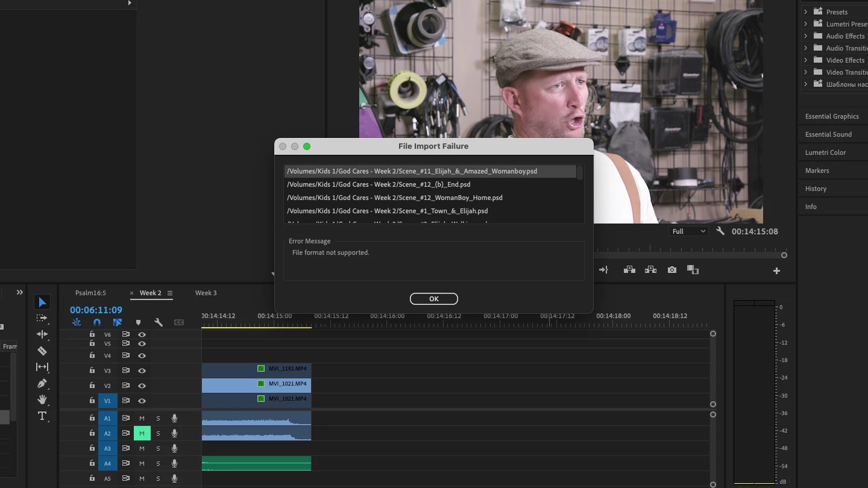
Task: Expand the Audio Transitions folder
Action: pyautogui.click(x=806, y=48)
